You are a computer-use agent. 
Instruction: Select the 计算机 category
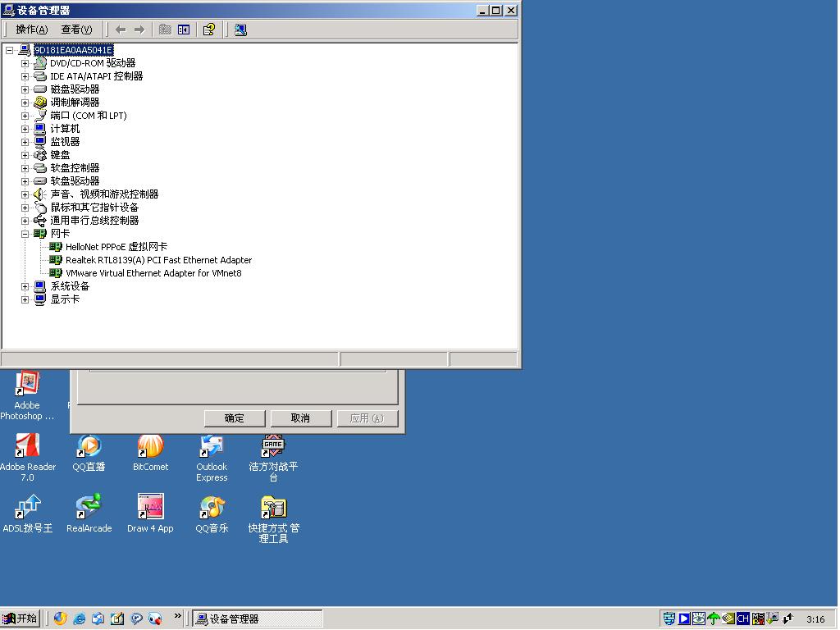coord(65,129)
